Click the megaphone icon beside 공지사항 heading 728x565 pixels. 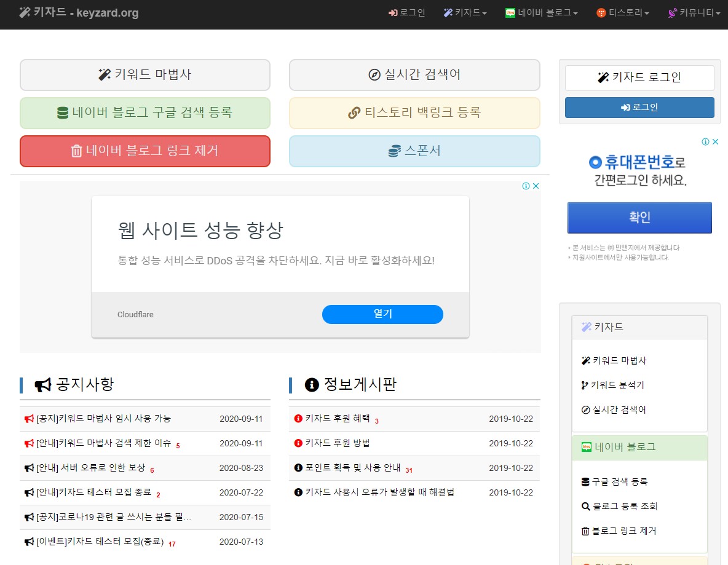click(x=42, y=385)
